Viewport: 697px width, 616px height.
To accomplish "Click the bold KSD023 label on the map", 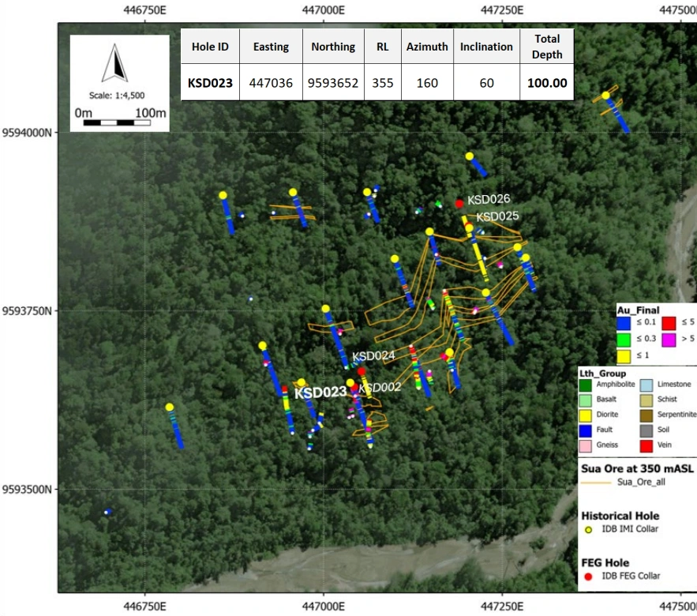I will [320, 393].
